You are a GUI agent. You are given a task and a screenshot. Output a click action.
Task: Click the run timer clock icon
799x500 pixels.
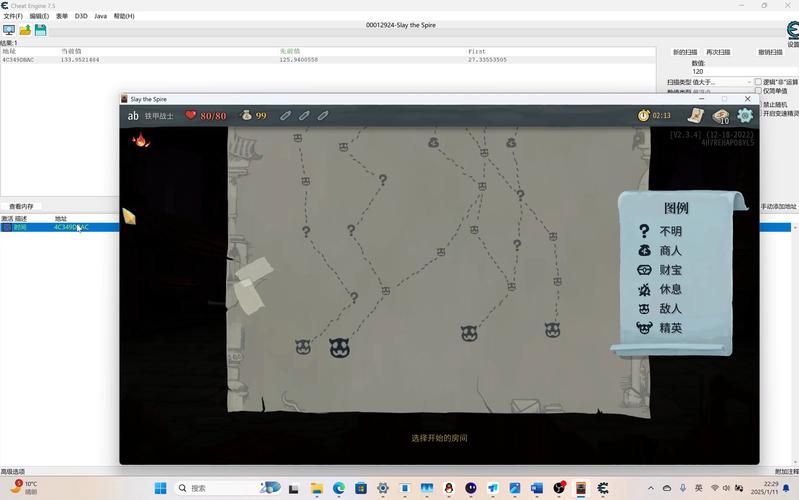tap(644, 115)
